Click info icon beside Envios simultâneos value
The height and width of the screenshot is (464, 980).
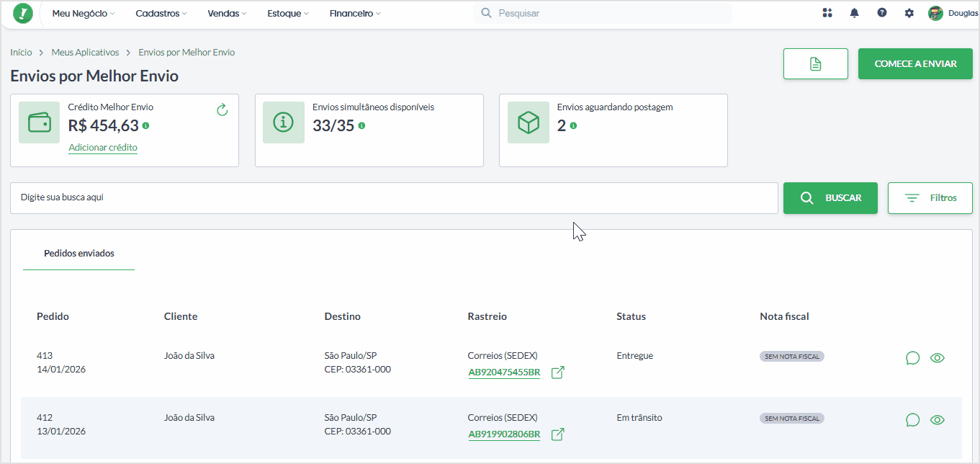(x=361, y=125)
